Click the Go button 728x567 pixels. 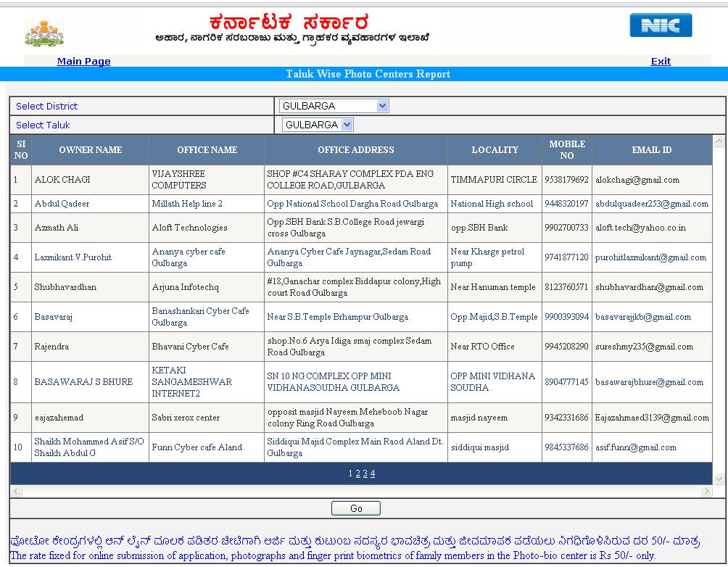point(355,508)
